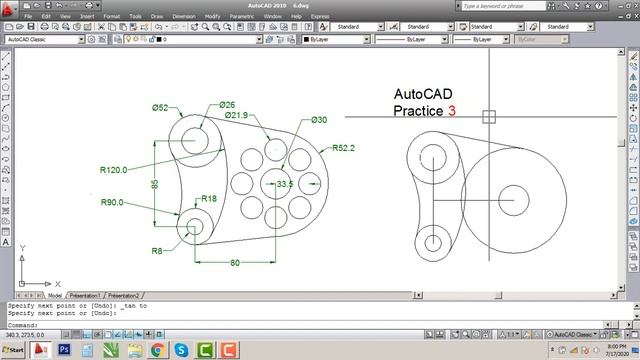The width and height of the screenshot is (640, 360).
Task: Open Photoshop from the taskbar
Action: [64, 350]
